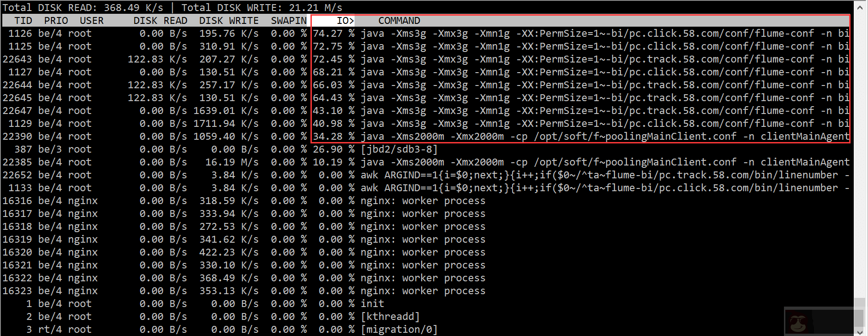Select TID 1125 in the process list
This screenshot has height=336, width=868.
[x=20, y=46]
